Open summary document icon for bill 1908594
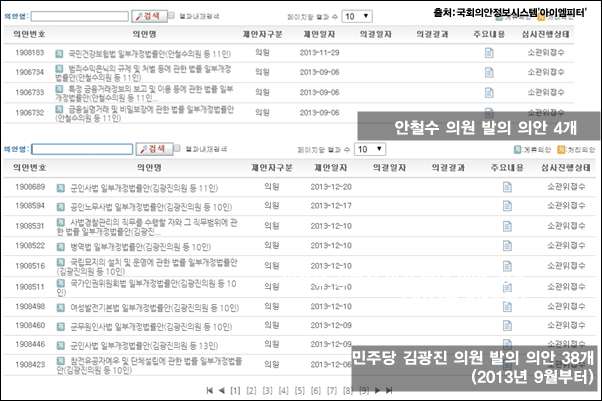Image resolution: width=602 pixels, height=401 pixels. click(507, 206)
